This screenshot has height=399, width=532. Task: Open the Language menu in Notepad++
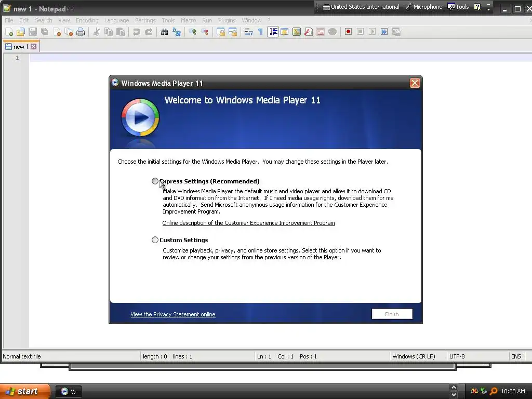(117, 20)
